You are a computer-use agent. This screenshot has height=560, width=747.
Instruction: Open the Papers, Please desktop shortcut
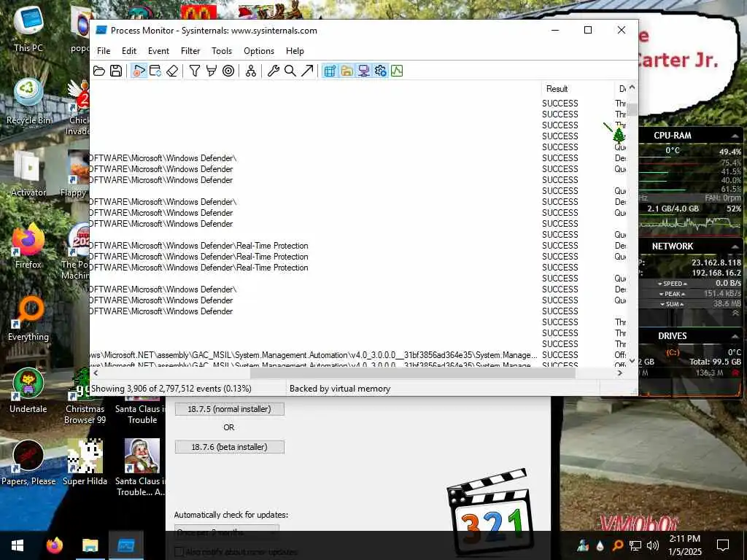28,463
